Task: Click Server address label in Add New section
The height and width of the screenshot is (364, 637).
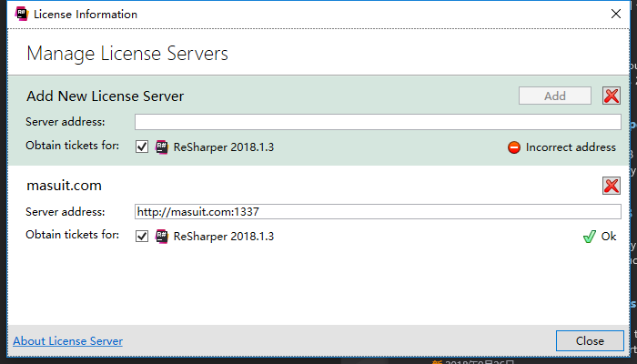Action: (65, 122)
